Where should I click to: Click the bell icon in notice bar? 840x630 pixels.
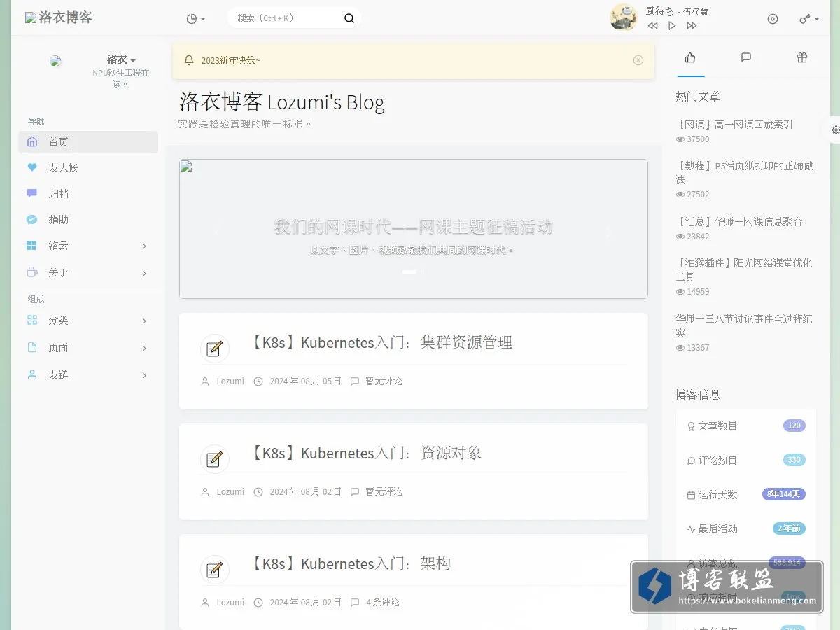(189, 60)
